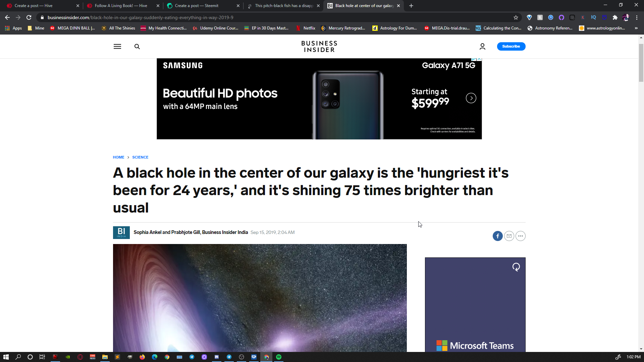The height and width of the screenshot is (362, 644).
Task: Open Spotify from the Windows taskbar
Action: [279, 357]
